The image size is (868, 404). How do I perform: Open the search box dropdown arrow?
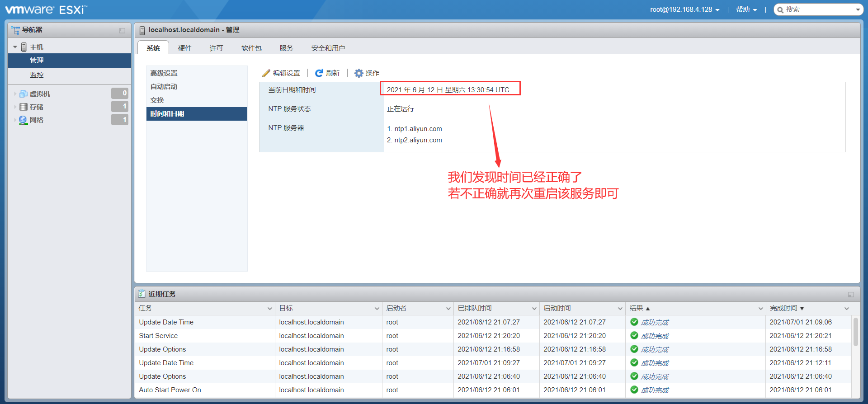[x=858, y=9]
